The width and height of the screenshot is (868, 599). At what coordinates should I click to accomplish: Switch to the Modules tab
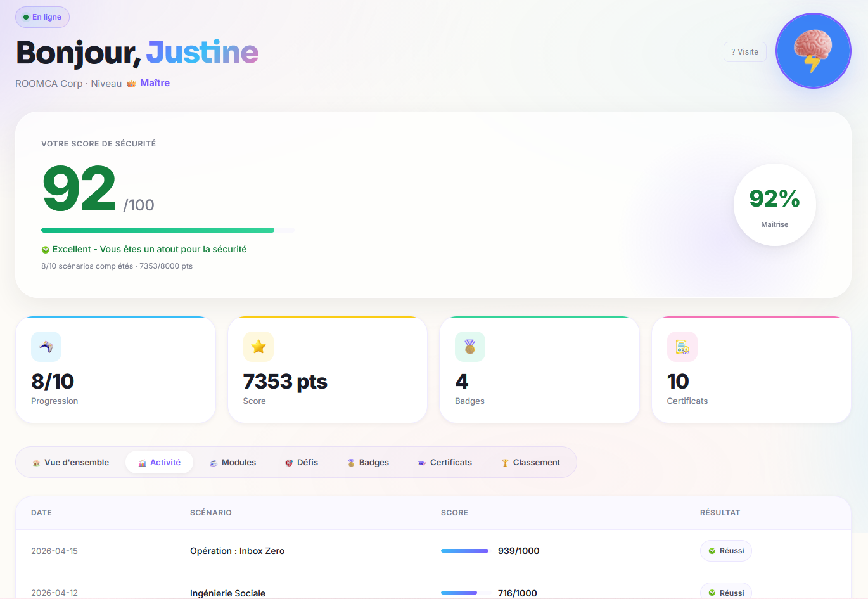pos(233,463)
